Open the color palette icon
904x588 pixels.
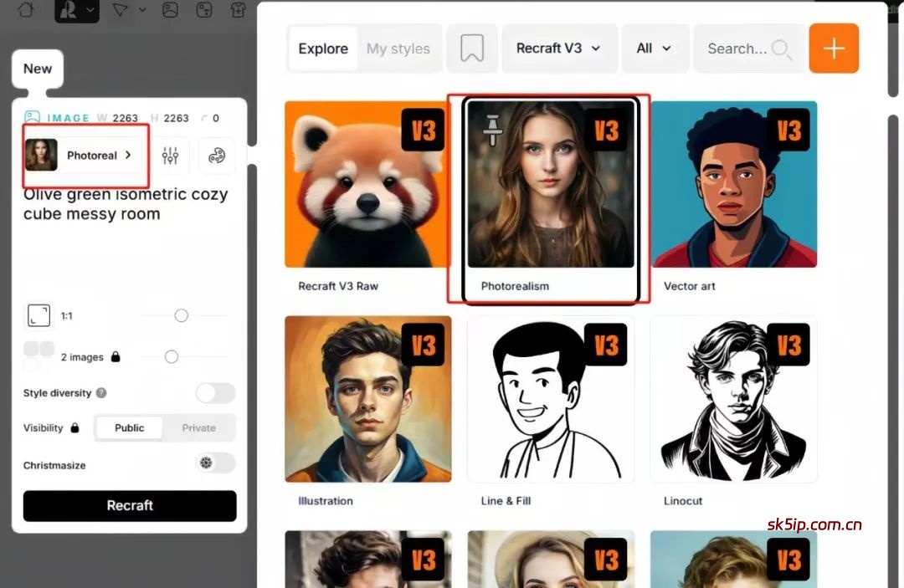tap(217, 156)
